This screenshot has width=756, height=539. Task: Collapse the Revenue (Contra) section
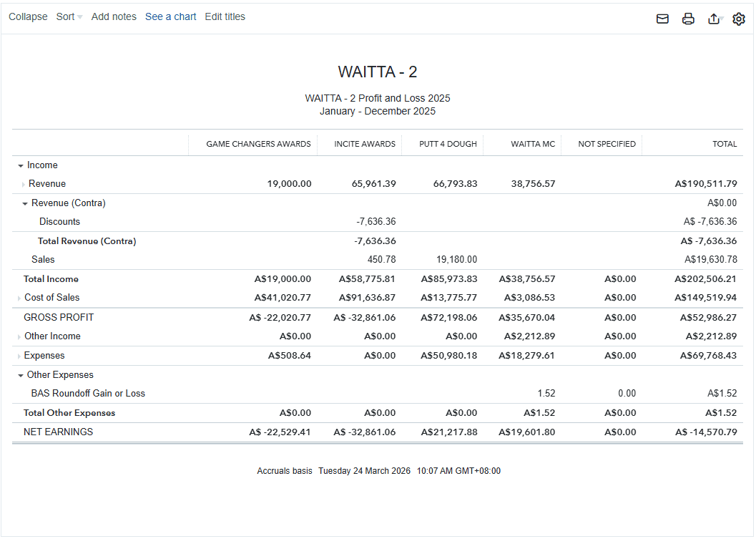point(25,203)
